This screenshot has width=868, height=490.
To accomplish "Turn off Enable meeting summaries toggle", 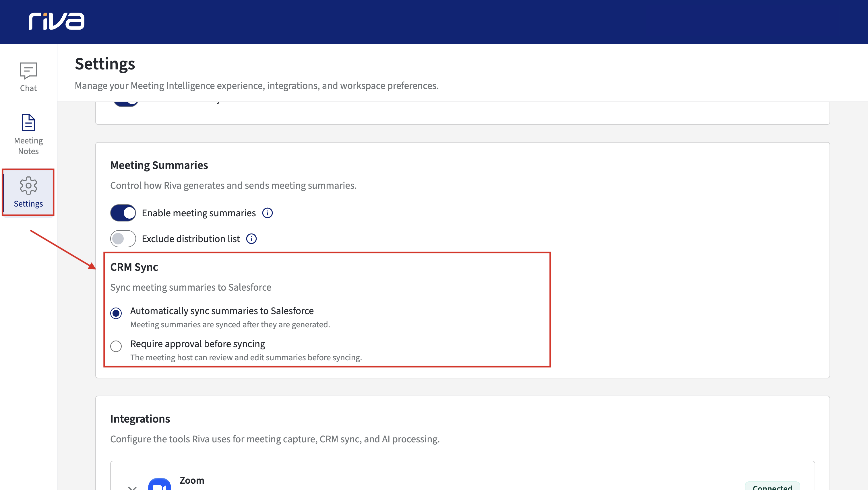I will click(x=123, y=213).
